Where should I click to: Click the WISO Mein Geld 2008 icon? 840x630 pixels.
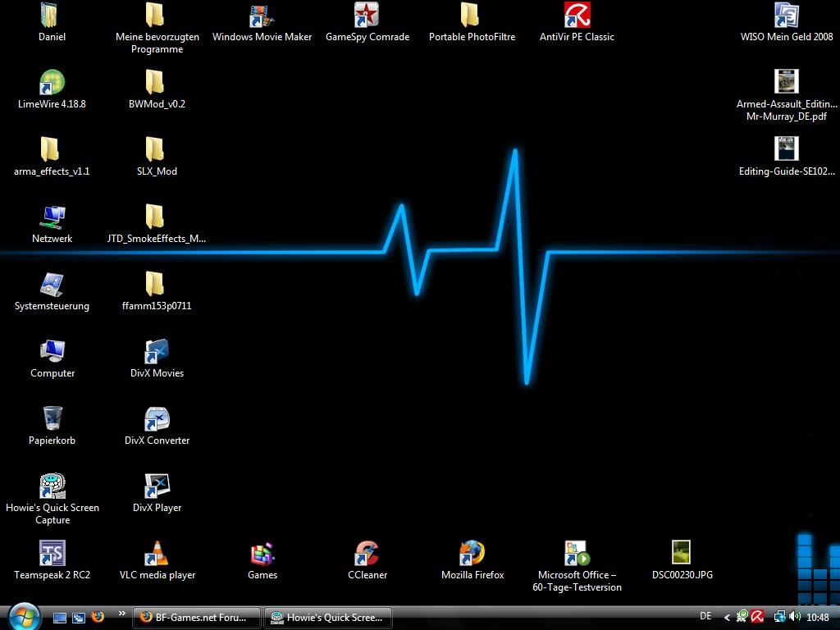[x=786, y=16]
